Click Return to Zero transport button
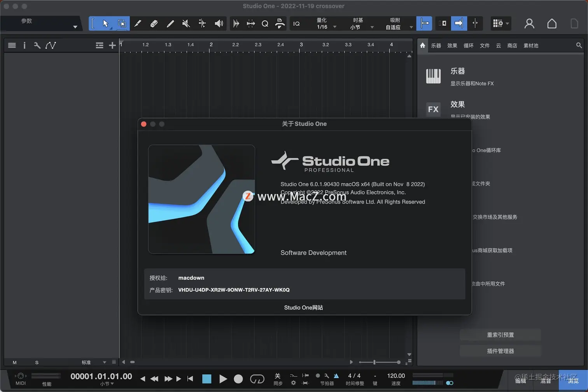Image resolution: width=588 pixels, height=392 pixels. click(190, 379)
